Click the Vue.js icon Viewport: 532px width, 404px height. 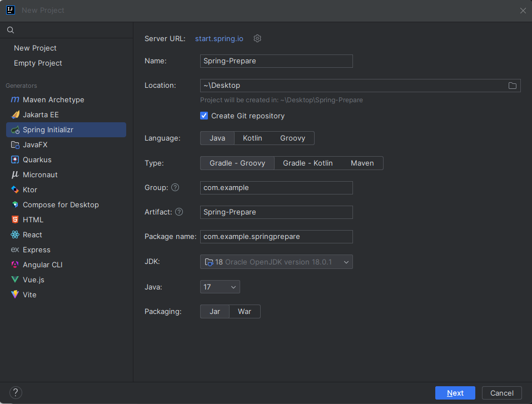[x=15, y=280]
